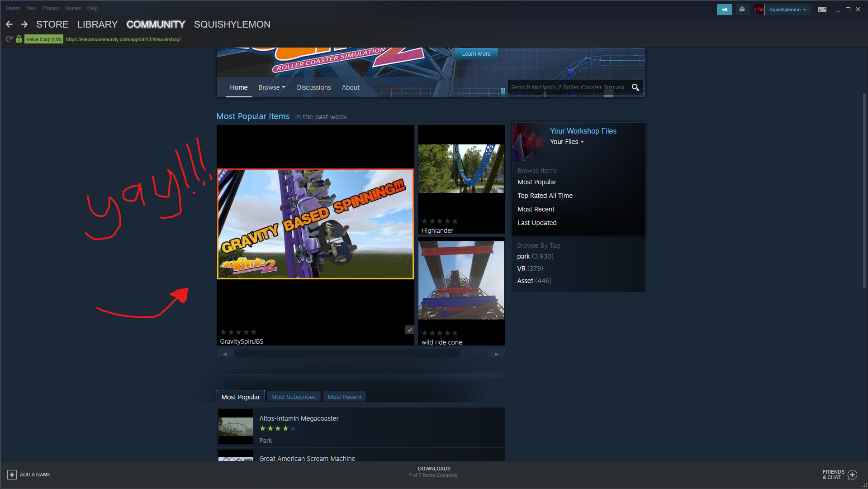The width and height of the screenshot is (868, 489).
Task: Open the Squishylemon account dropdown
Action: [787, 10]
